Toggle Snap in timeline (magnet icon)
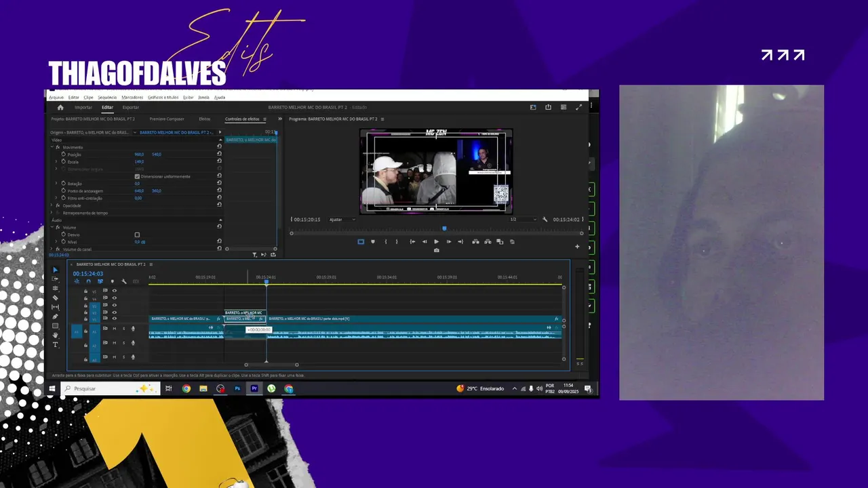The image size is (868, 488). tap(88, 281)
